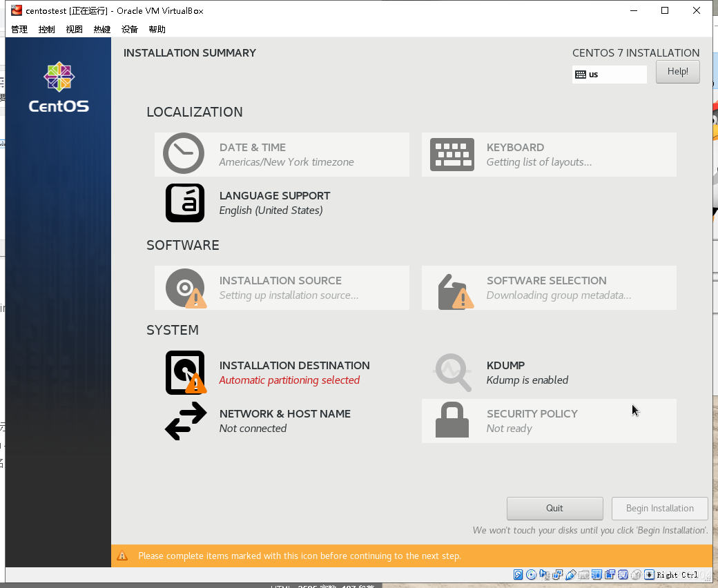Click CENTOS 7 INSTALLATION title text
The image size is (718, 588).
(x=636, y=53)
